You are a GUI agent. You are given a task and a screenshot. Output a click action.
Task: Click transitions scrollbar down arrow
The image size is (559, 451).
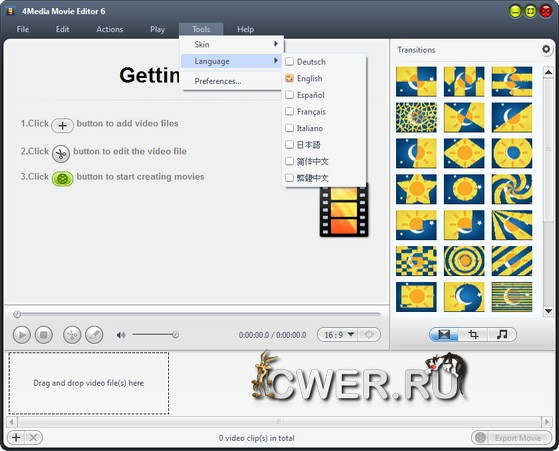coord(548,311)
